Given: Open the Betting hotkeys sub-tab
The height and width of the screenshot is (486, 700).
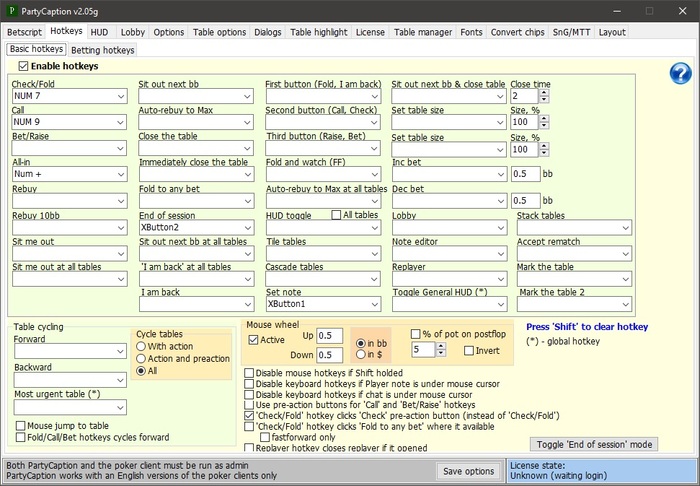Looking at the screenshot, I should (103, 50).
